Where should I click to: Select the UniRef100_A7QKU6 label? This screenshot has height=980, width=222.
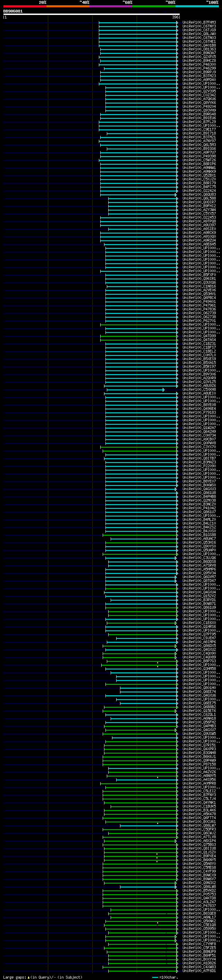click(199, 99)
